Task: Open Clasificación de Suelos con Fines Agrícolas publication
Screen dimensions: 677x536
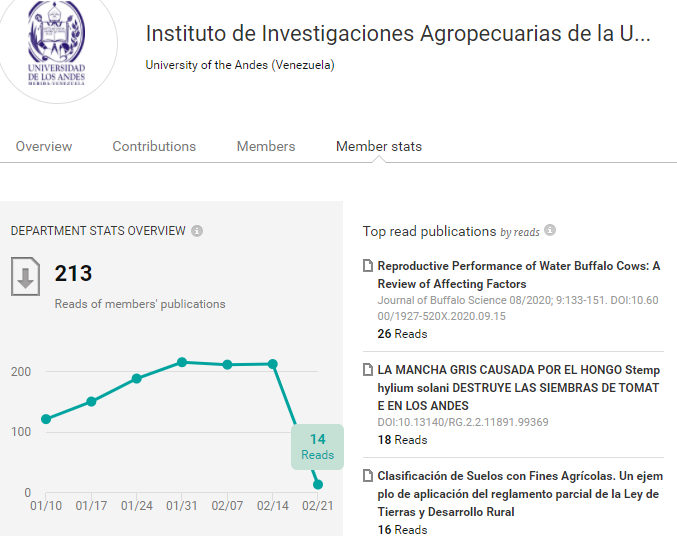Action: coord(520,494)
